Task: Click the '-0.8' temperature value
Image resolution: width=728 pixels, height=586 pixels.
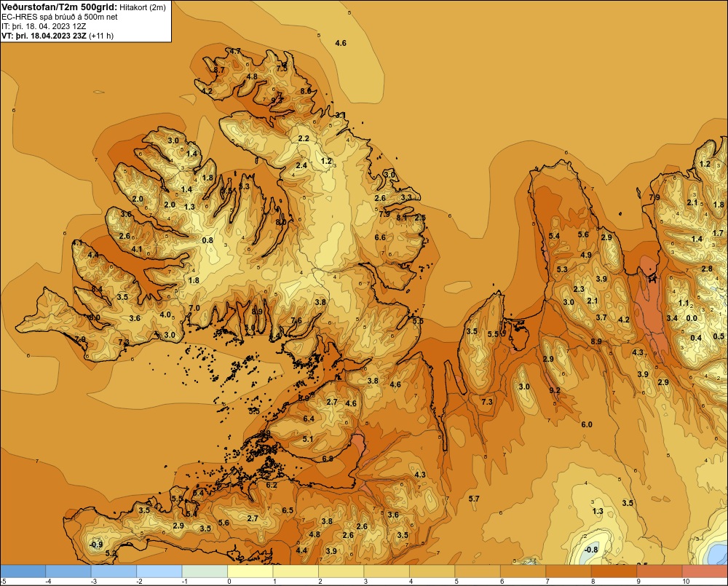Action: (590, 550)
